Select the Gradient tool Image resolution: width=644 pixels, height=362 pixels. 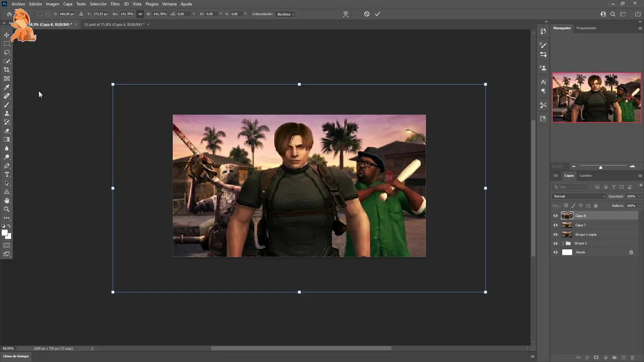coord(7,140)
